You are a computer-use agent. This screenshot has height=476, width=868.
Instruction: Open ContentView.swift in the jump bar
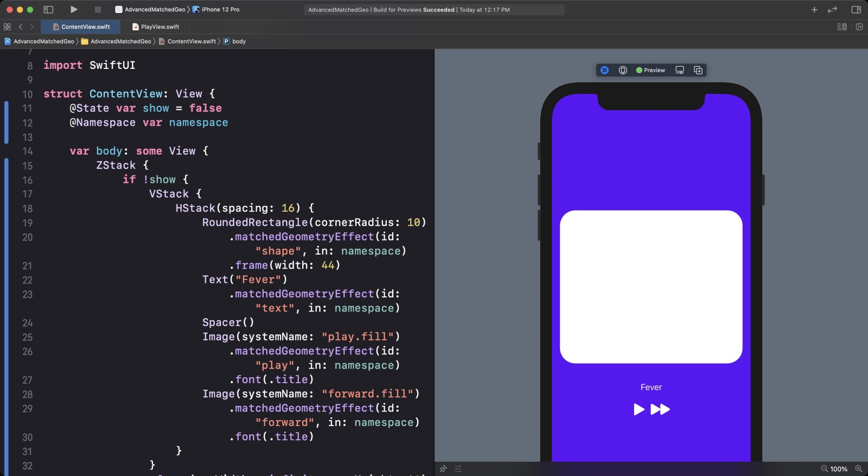187,41
